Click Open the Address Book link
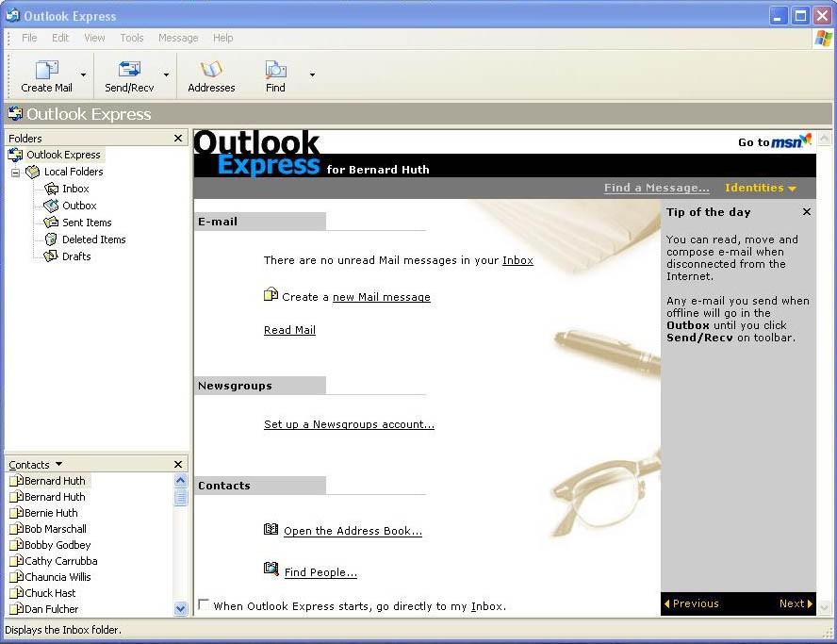Viewport: 837px width, 644px height. pyautogui.click(x=353, y=532)
